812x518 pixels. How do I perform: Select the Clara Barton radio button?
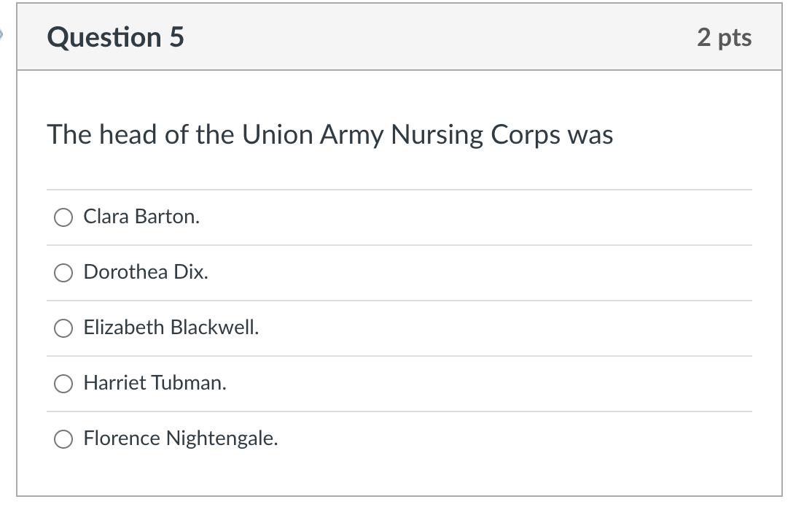tap(63, 217)
